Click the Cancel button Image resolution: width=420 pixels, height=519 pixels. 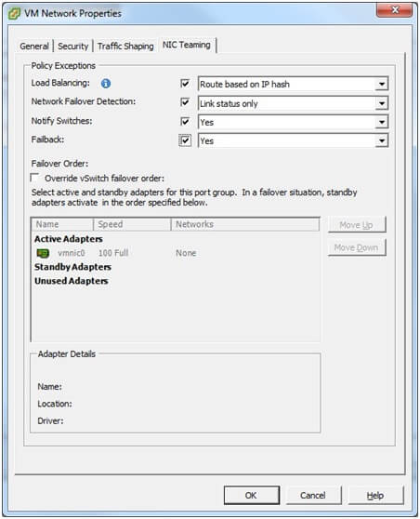[x=313, y=495]
